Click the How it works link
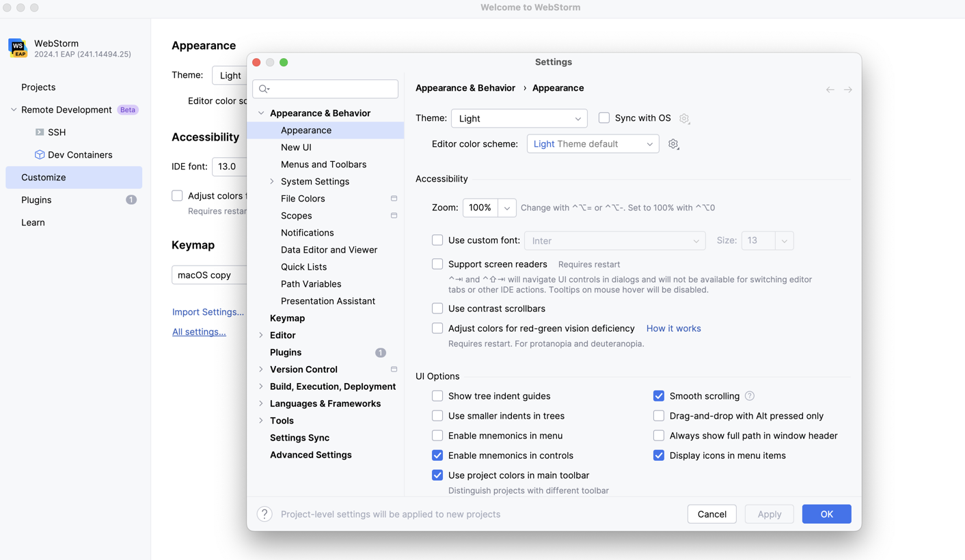The height and width of the screenshot is (560, 965). point(673,328)
